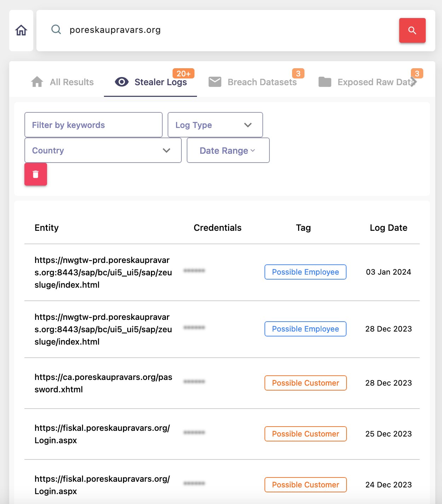
Task: Open the fiskal Login.aspx entity dated 25 Dec 2023
Action: (102, 434)
